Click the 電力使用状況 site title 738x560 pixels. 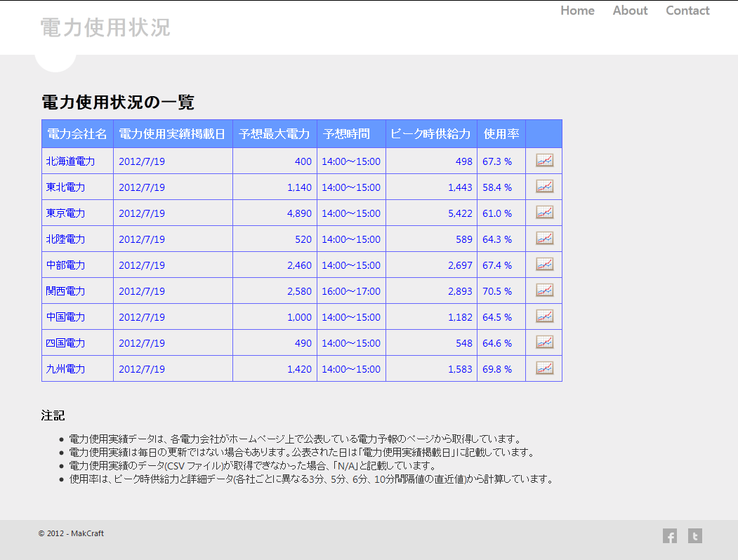tap(105, 27)
